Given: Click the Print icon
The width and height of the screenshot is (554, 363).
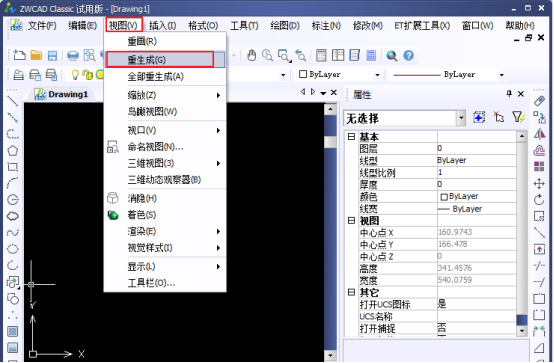Looking at the screenshot, I should click(73, 55).
